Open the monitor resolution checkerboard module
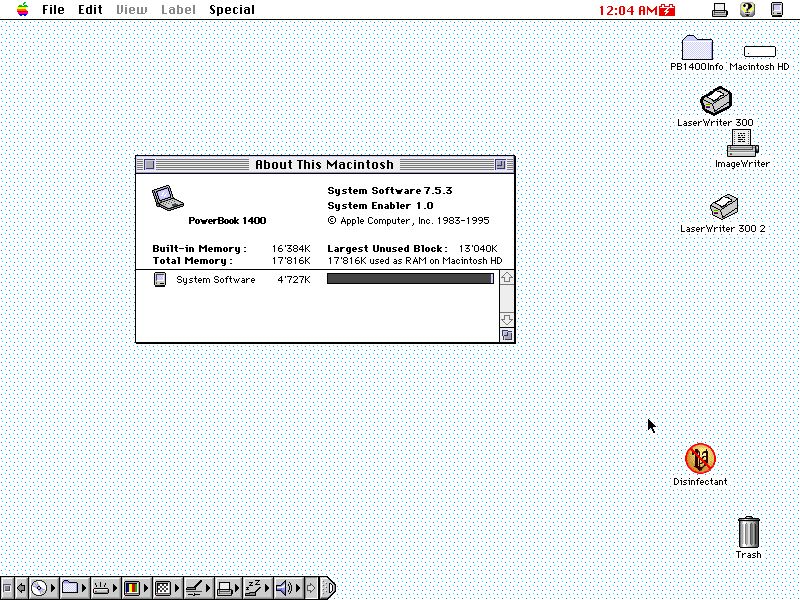Image resolution: width=800 pixels, height=600 pixels. pos(167,588)
